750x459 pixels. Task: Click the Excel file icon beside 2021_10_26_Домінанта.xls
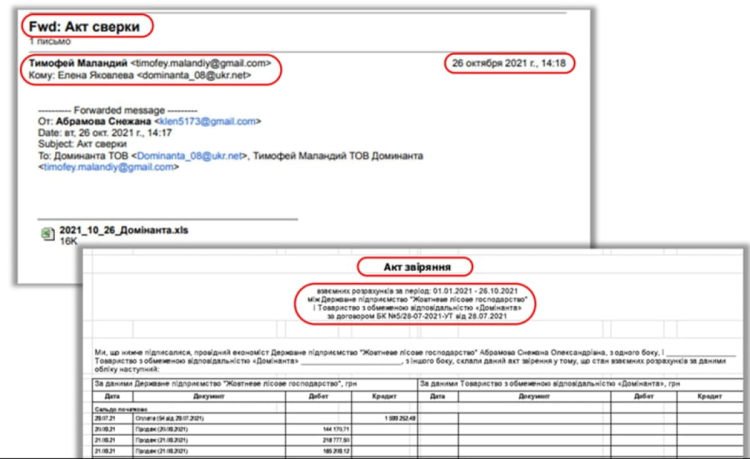coord(47,234)
